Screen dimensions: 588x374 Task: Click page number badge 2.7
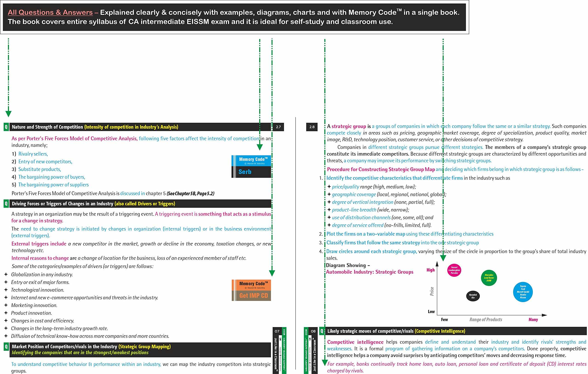[278, 127]
